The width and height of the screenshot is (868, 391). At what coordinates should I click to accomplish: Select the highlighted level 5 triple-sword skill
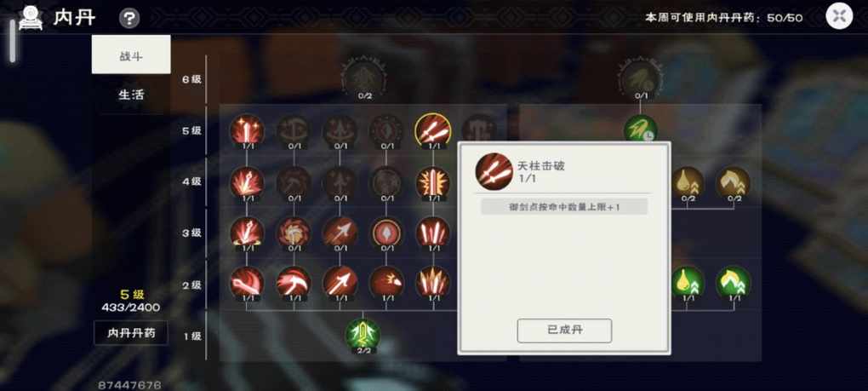[x=432, y=130]
